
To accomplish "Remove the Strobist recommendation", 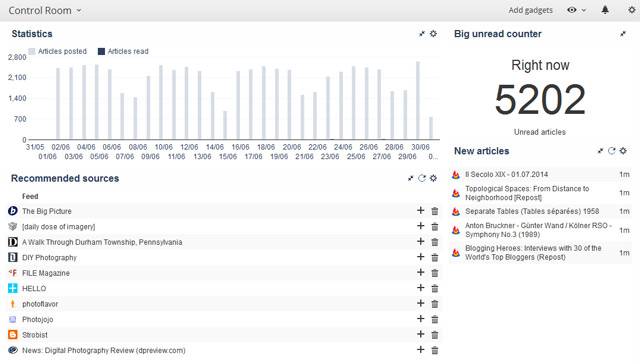I will (x=435, y=335).
